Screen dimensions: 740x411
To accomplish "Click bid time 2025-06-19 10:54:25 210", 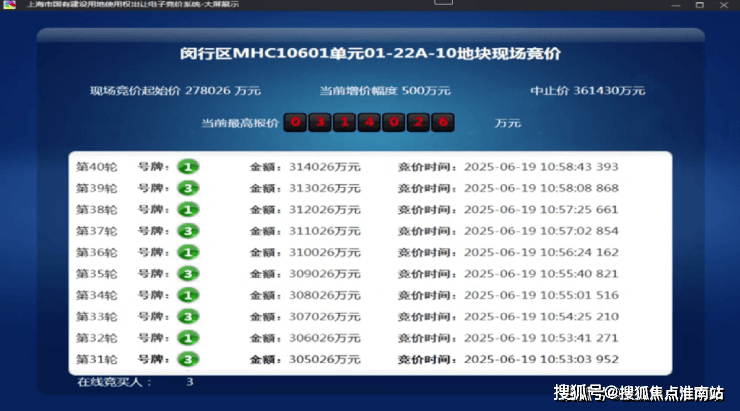I will 541,317.
